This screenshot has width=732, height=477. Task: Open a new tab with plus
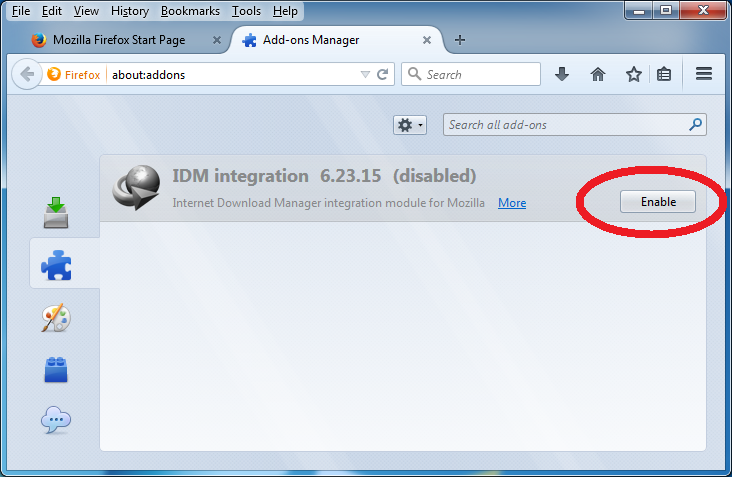tap(460, 40)
